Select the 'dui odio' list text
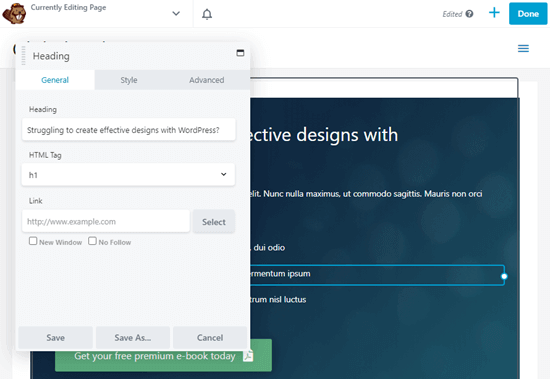Image resolution: width=550 pixels, height=379 pixels. [269, 248]
